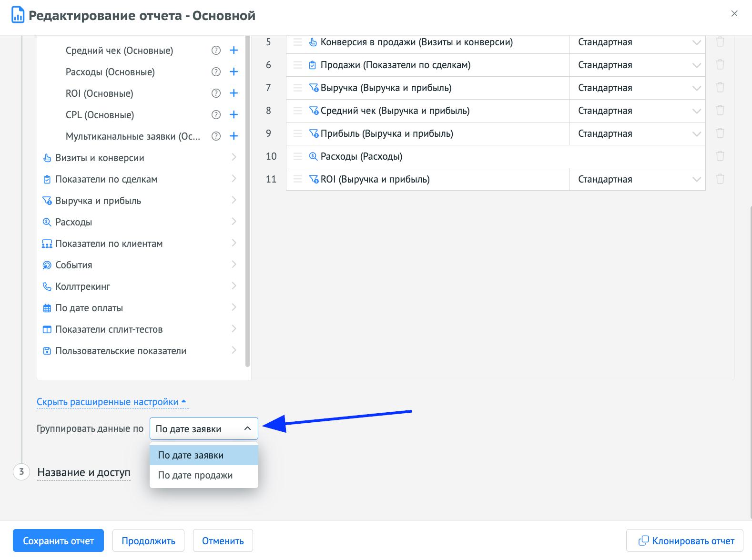The height and width of the screenshot is (560, 752).
Task: Delete row 6 Продажи with trash icon
Action: click(720, 65)
